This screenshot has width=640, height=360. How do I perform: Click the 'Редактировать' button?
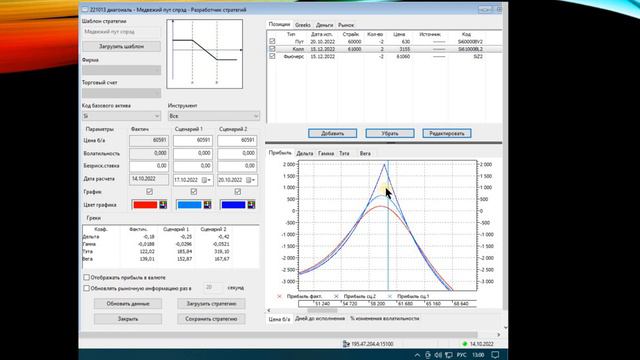pos(447,133)
